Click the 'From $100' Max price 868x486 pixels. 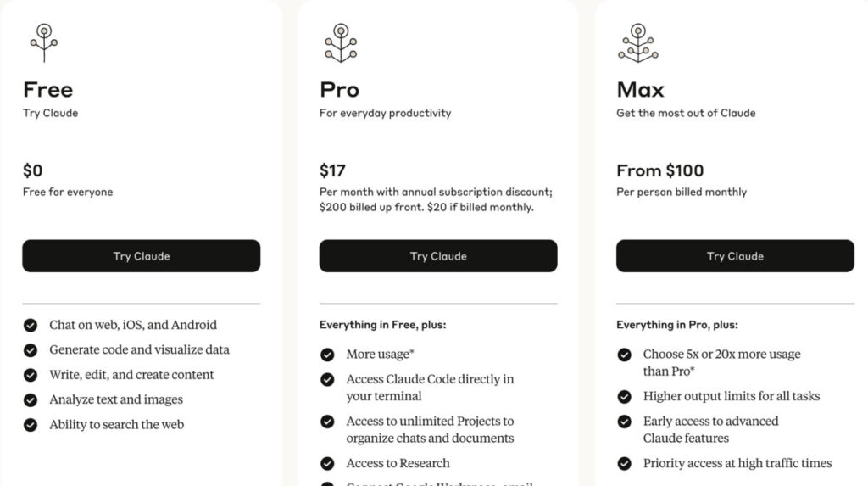point(659,170)
